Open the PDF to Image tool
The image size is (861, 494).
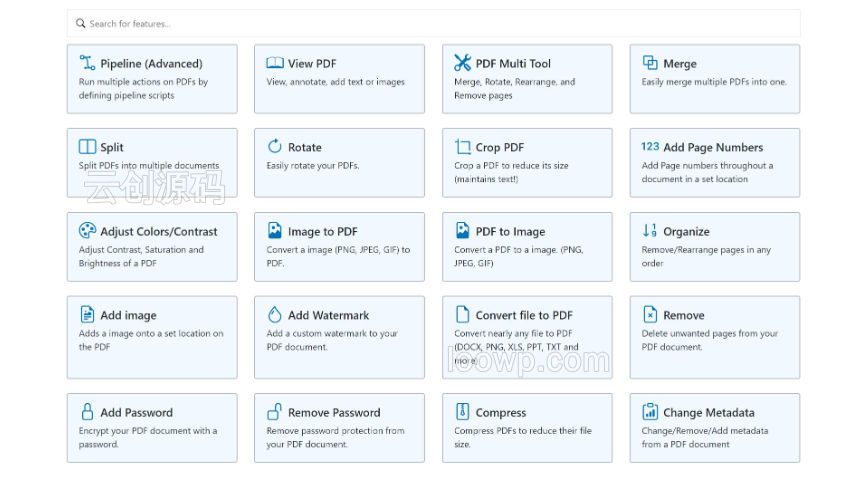(x=527, y=247)
